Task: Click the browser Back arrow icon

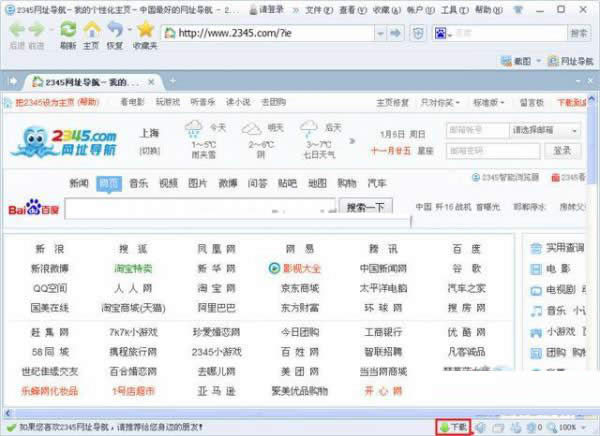Action: pyautogui.click(x=17, y=30)
